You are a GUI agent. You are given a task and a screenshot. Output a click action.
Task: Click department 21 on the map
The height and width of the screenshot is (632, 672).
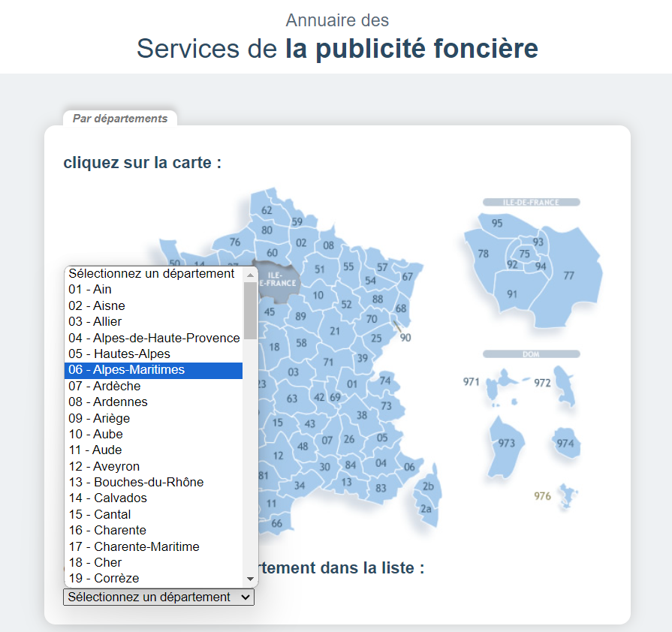point(335,331)
